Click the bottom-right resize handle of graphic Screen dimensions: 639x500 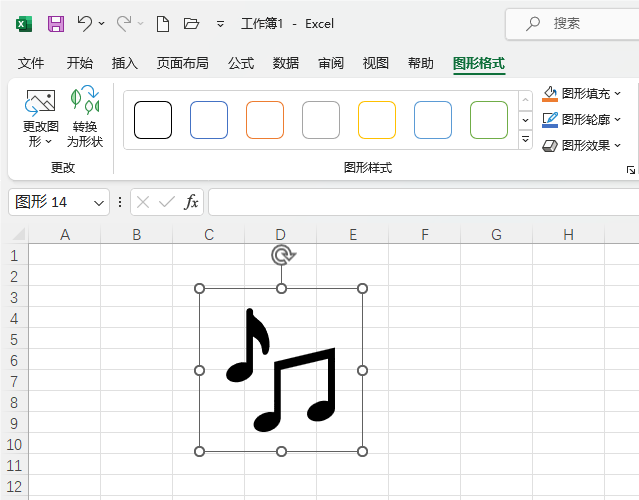tap(362, 452)
